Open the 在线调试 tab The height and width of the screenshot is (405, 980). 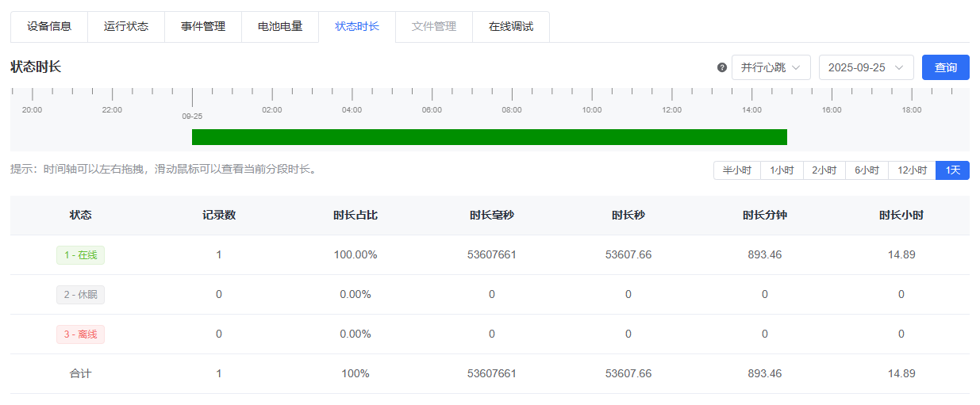(511, 26)
